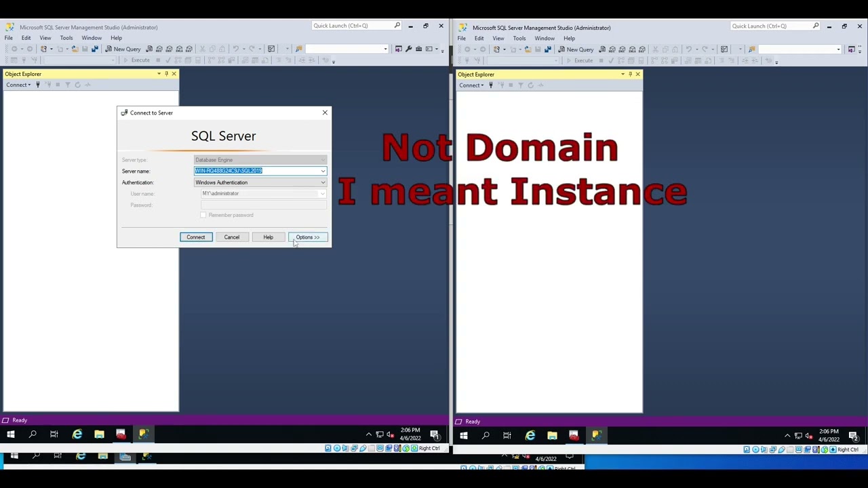868x488 pixels.
Task: Click connect plug icon in left Object Explorer
Action: pos(38,85)
